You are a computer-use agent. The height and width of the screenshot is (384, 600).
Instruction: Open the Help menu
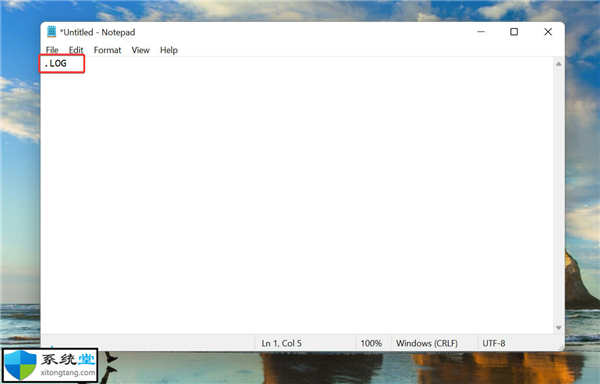click(169, 50)
